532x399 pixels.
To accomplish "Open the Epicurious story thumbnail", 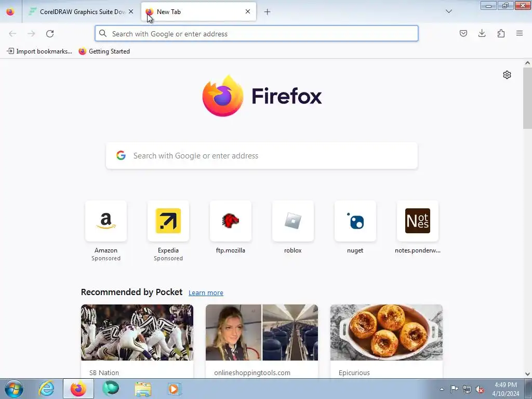I will click(x=387, y=332).
